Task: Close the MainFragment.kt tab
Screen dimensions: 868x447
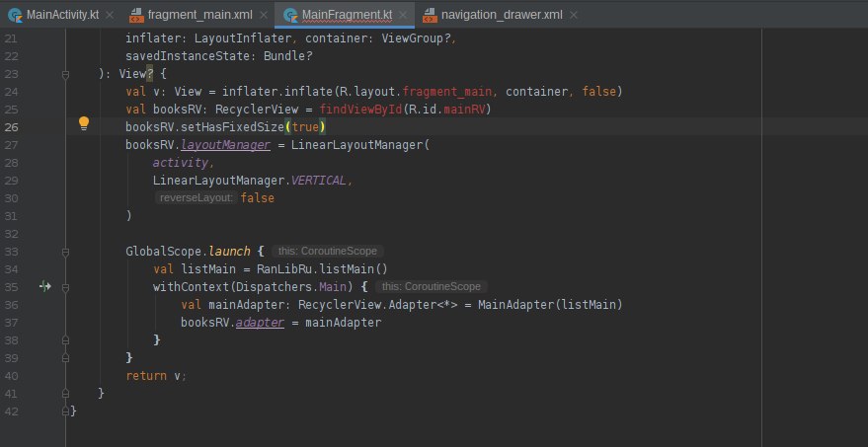Action: point(403,15)
